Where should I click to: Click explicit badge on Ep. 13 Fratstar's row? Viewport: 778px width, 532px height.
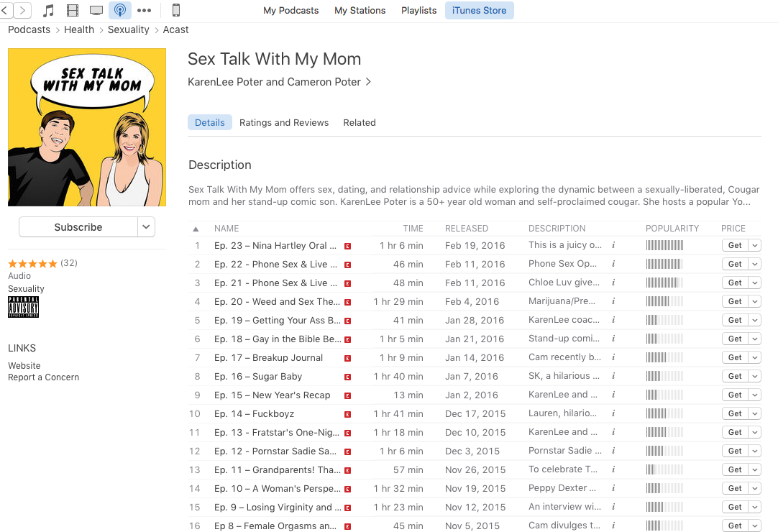click(x=348, y=434)
